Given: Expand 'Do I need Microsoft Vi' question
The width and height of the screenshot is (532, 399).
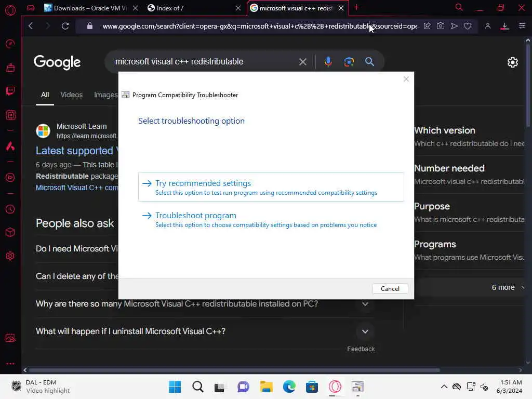Looking at the screenshot, I should click(x=77, y=249).
